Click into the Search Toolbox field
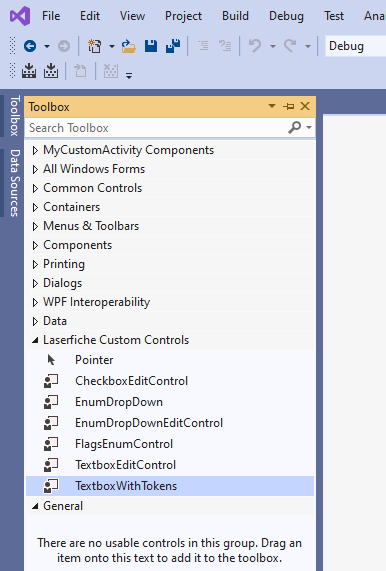This screenshot has width=386, height=571. tap(157, 128)
